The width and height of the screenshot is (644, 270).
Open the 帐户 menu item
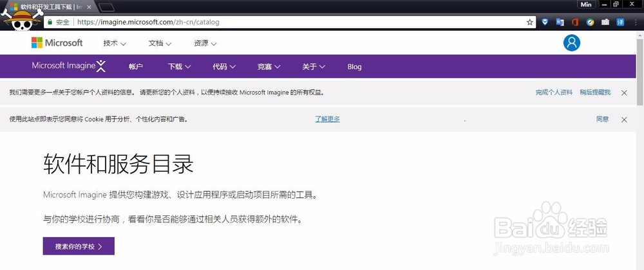[x=135, y=66]
